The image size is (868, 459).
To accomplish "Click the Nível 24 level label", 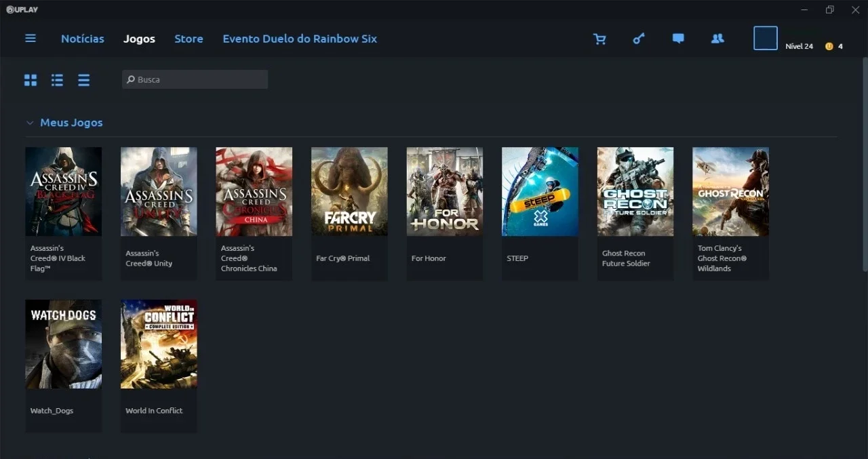I will 799,46.
